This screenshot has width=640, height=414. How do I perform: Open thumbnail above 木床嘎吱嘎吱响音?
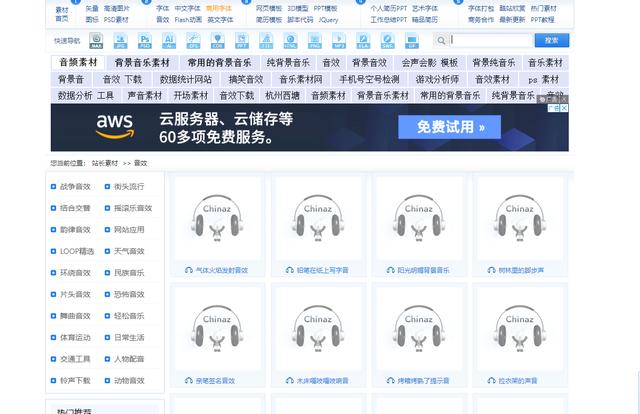point(318,329)
